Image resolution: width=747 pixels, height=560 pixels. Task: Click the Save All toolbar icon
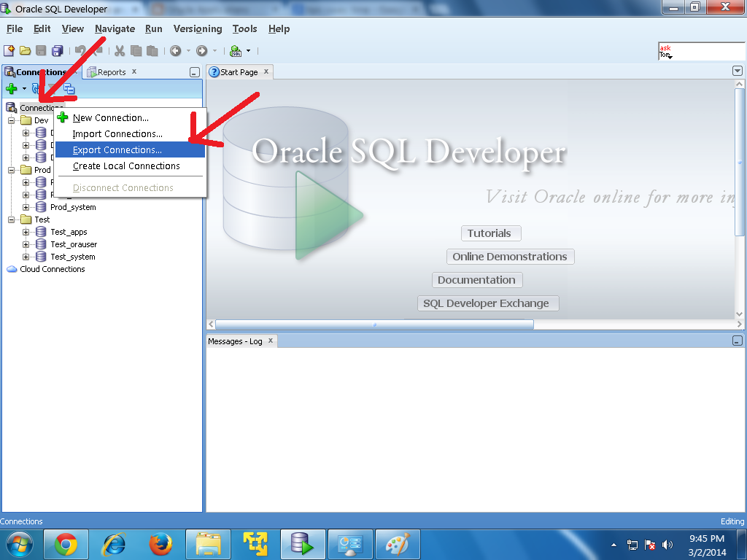[x=58, y=50]
